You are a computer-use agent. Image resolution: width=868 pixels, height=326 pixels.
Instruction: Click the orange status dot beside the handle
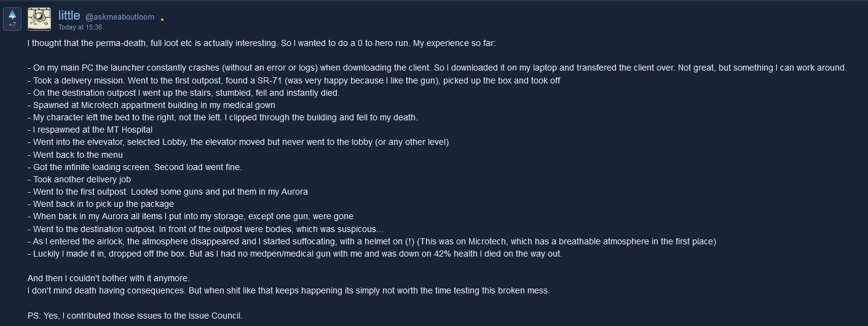pos(162,20)
